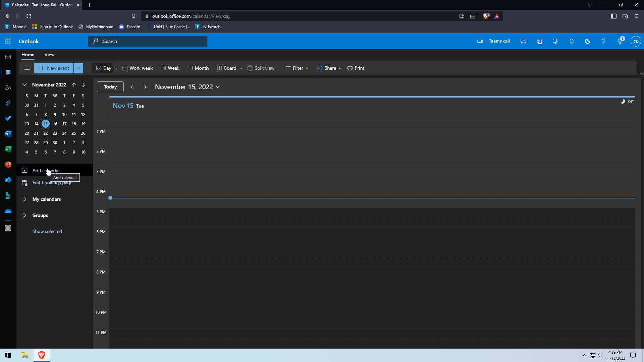Toggle the navigation pane hamburger button
The image size is (644, 362).
(27, 68)
